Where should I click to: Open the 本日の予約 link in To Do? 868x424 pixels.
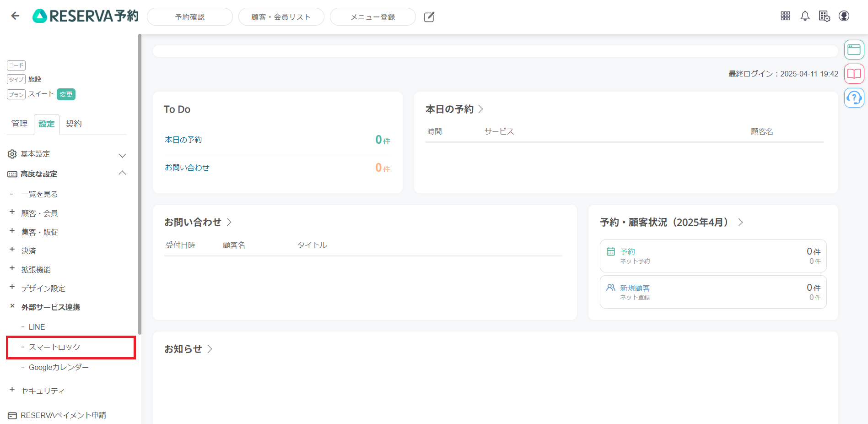click(x=183, y=140)
